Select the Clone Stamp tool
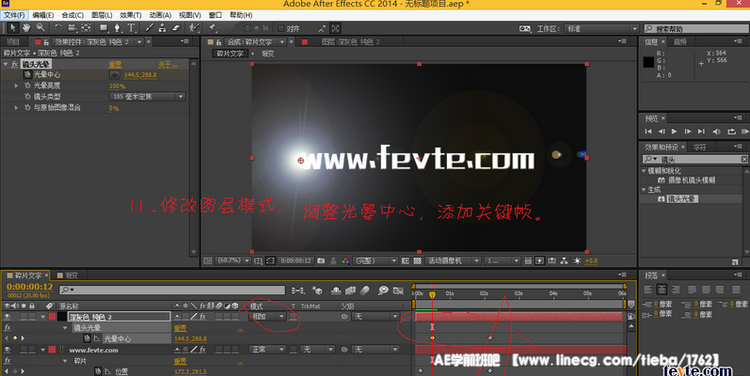 163,28
